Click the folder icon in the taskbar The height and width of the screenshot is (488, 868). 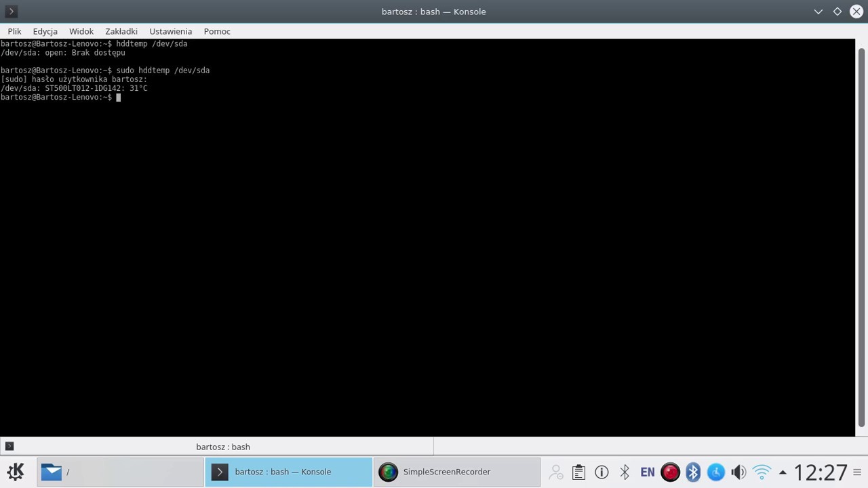(x=52, y=472)
